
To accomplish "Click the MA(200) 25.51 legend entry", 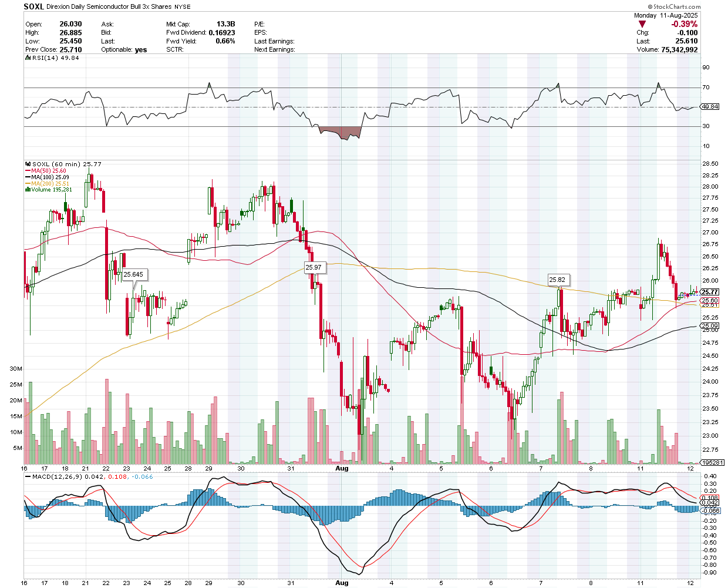I will [50, 184].
